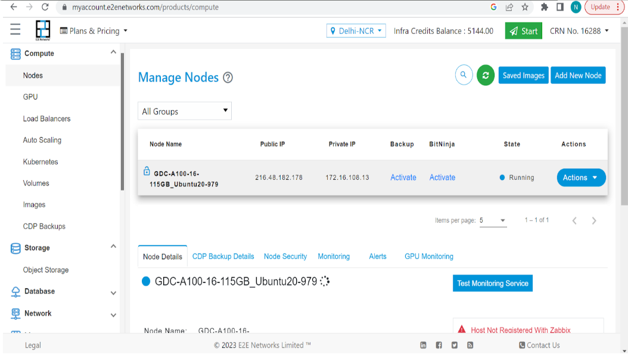Bookmark this page with star icon

point(525,7)
